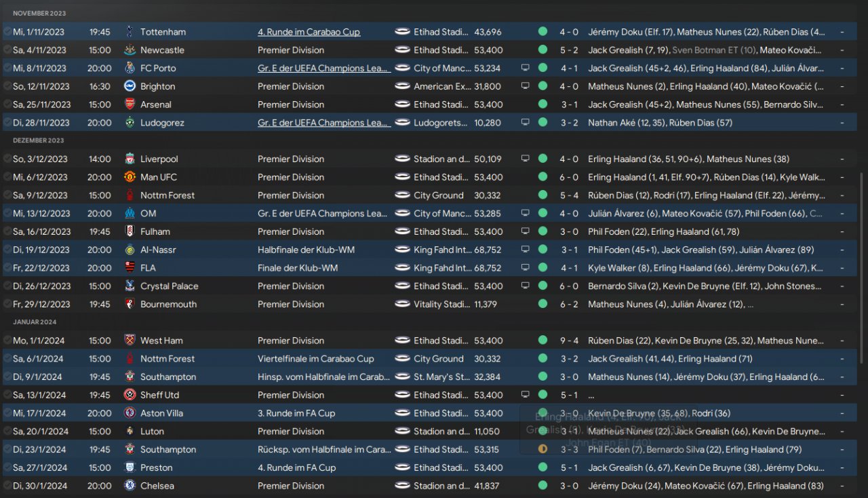Click the Crystal Palace opponent name
The height and width of the screenshot is (498, 868).
coord(170,286)
